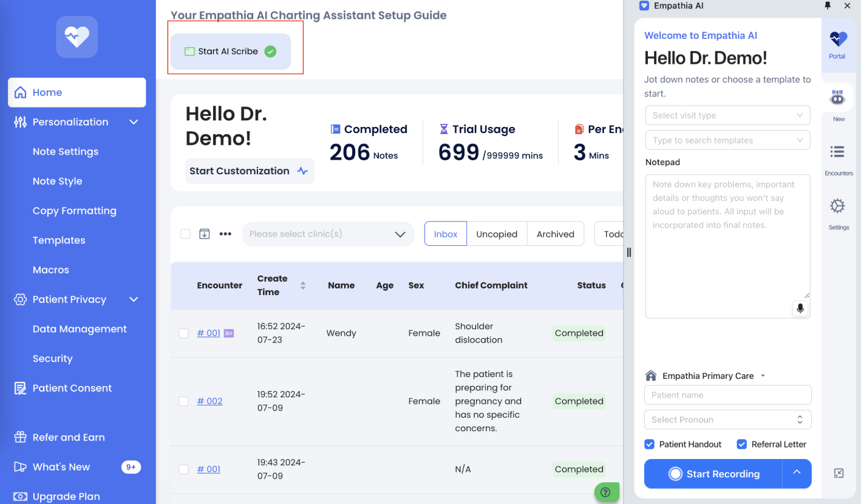Open the Please select clinic(s) dropdown
The image size is (861, 504).
coord(328,234)
